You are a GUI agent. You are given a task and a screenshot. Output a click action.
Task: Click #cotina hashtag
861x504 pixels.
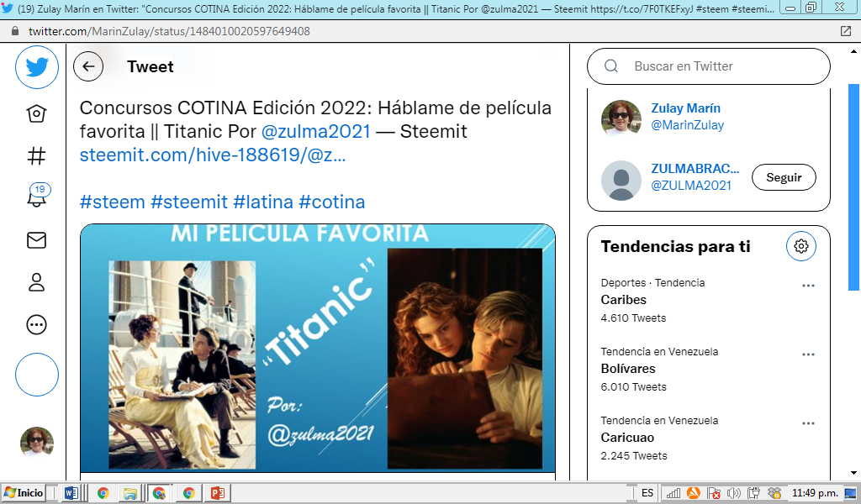[x=331, y=202]
